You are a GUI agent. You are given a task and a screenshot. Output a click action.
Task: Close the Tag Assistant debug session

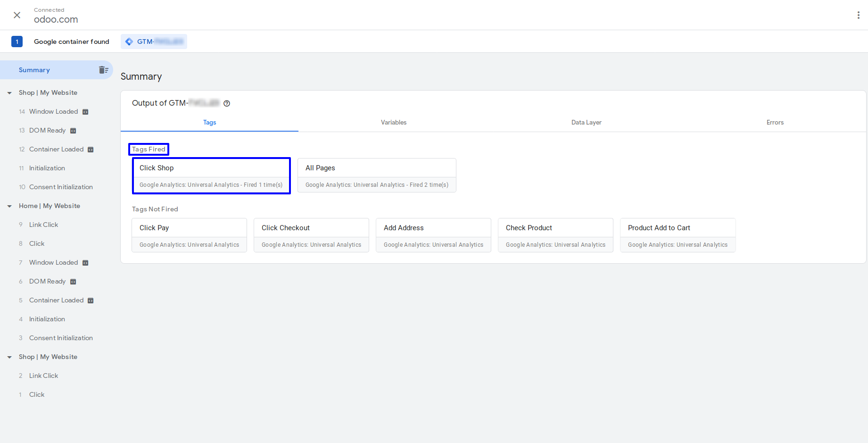(17, 15)
